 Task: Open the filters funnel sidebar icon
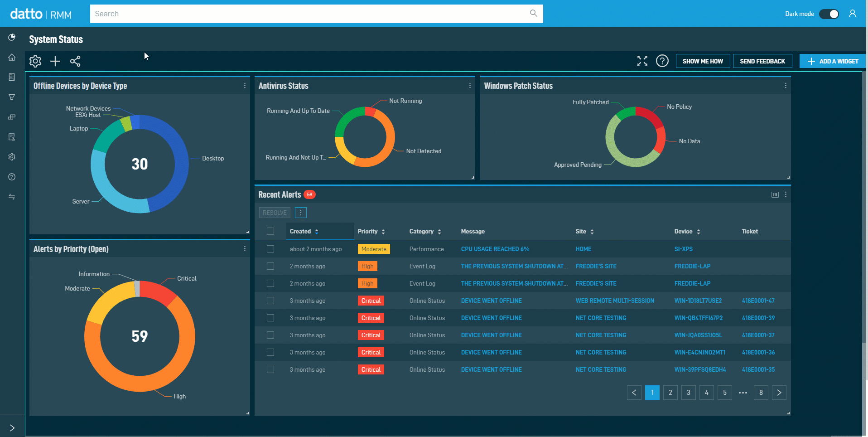tap(12, 97)
